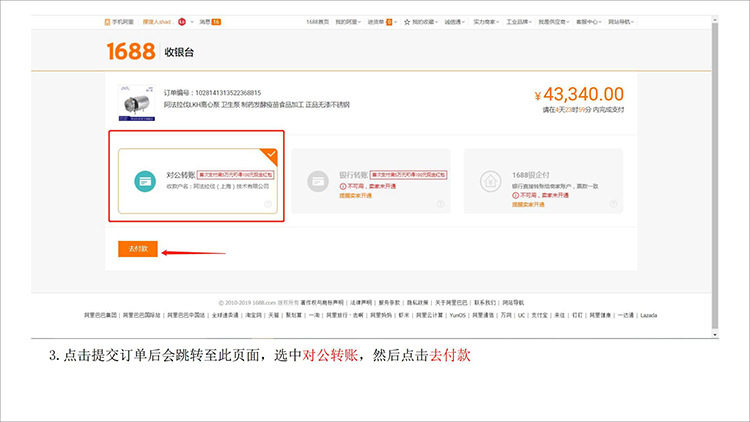Open 天猫 footer link
Viewport: 750px width, 422px height.
point(274,315)
